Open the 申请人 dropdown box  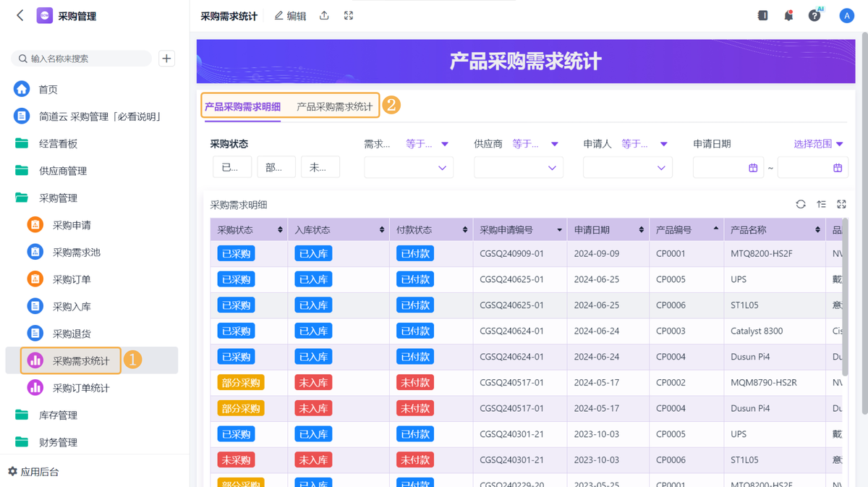click(627, 167)
